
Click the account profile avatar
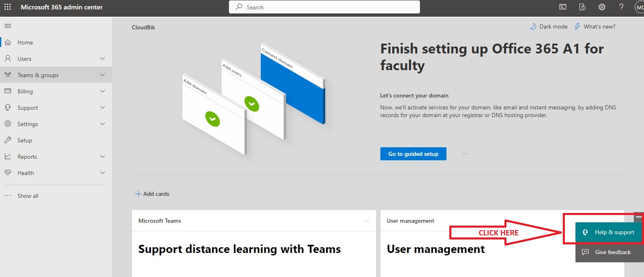(x=639, y=7)
